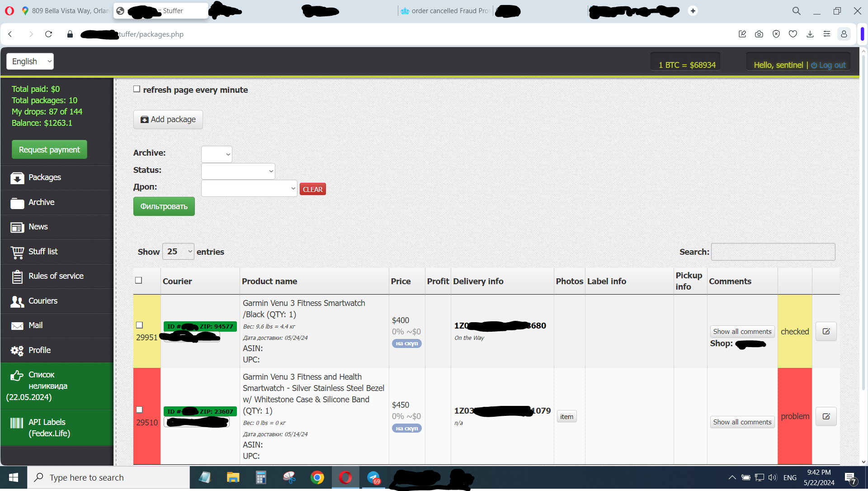Image resolution: width=868 pixels, height=491 pixels.
Task: Click the 'item' photo button for package 29510
Action: [566, 416]
